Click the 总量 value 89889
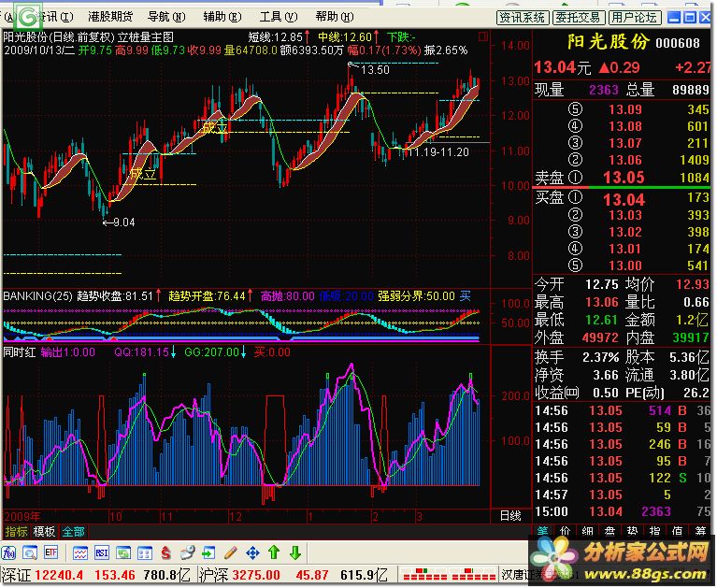 pos(691,90)
